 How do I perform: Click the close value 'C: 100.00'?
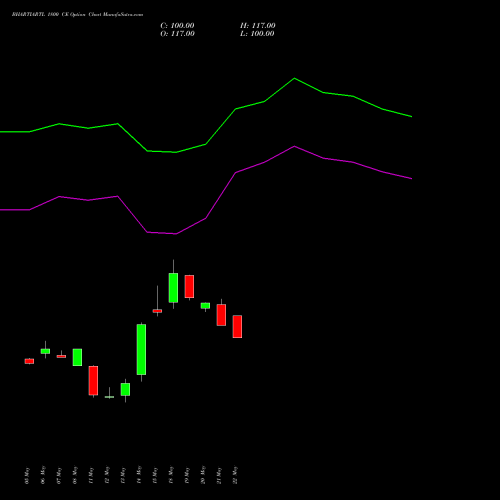177,26
